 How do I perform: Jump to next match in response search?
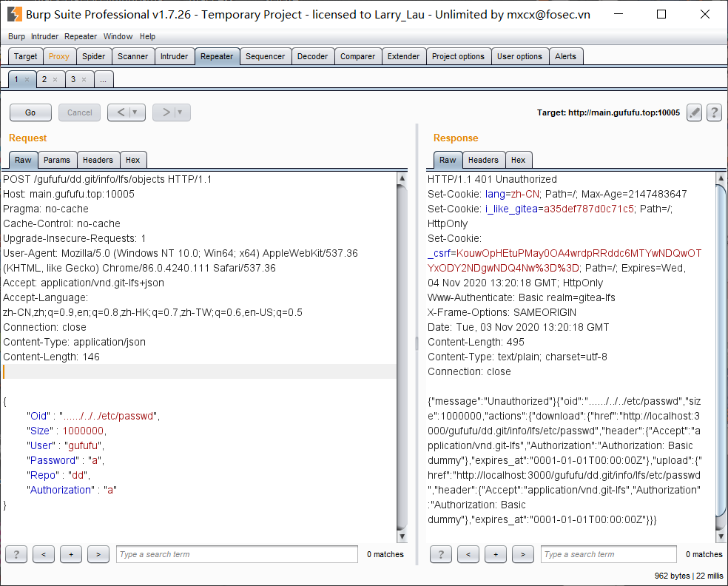point(523,554)
